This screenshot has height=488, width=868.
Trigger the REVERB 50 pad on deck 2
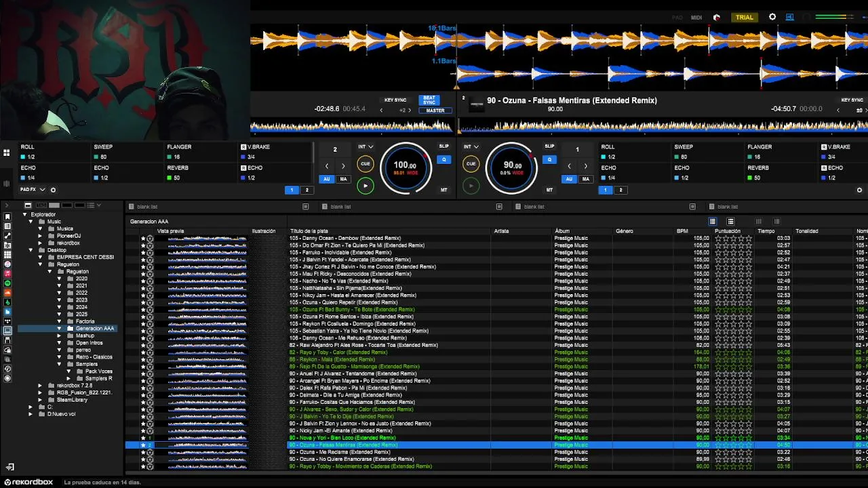(780, 173)
